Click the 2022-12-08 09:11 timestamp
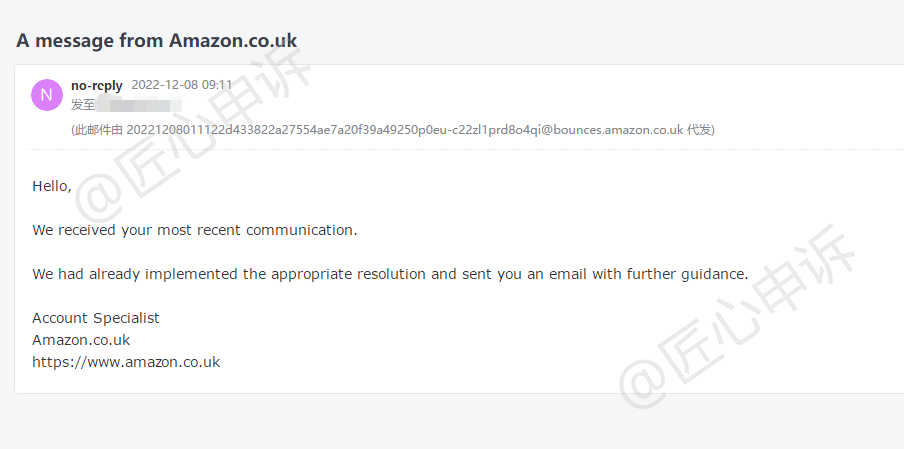Viewport: 904px width, 449px height. click(x=182, y=85)
